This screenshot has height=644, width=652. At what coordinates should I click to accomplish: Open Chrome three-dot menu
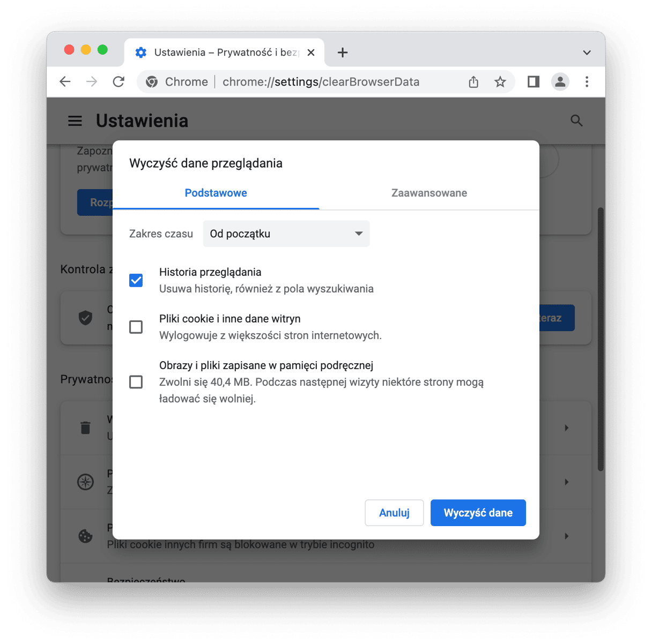coord(587,81)
